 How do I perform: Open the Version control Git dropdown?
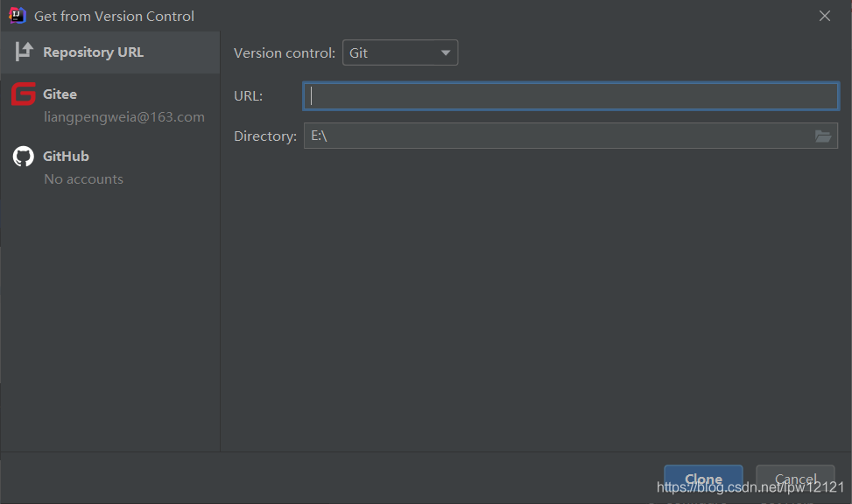coord(400,52)
